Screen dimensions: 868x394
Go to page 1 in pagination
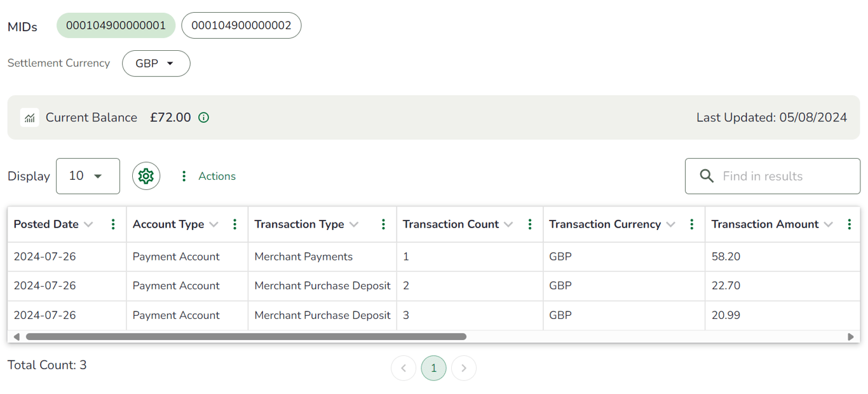(x=434, y=368)
